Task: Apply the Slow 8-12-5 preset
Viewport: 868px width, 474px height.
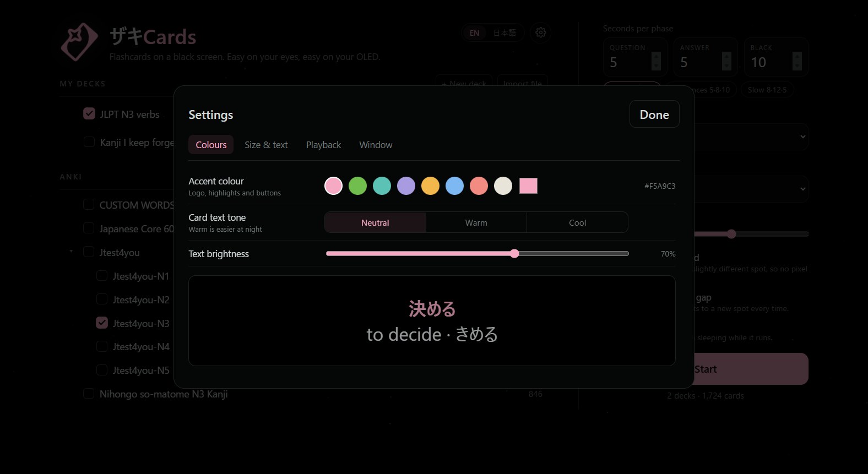Action: [767, 90]
